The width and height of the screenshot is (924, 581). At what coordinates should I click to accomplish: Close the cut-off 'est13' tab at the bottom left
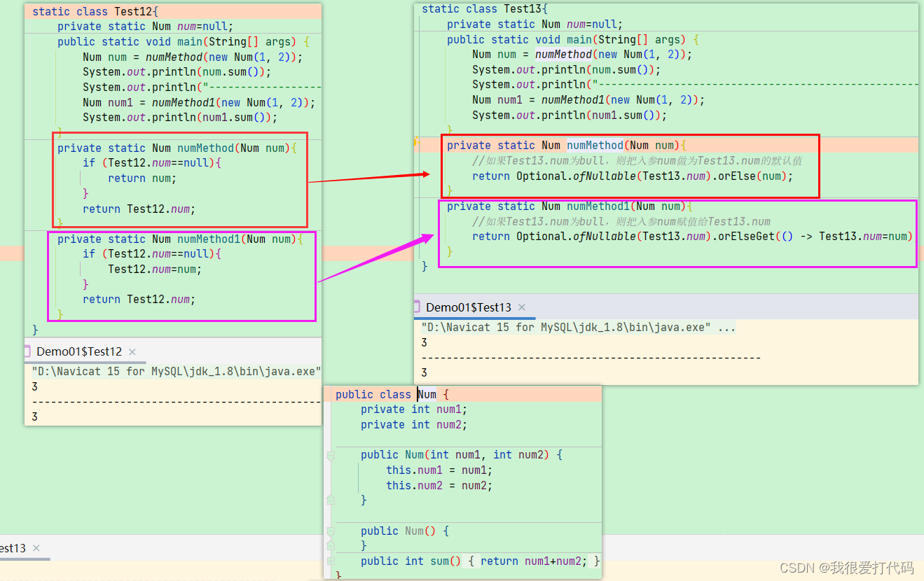(x=36, y=548)
